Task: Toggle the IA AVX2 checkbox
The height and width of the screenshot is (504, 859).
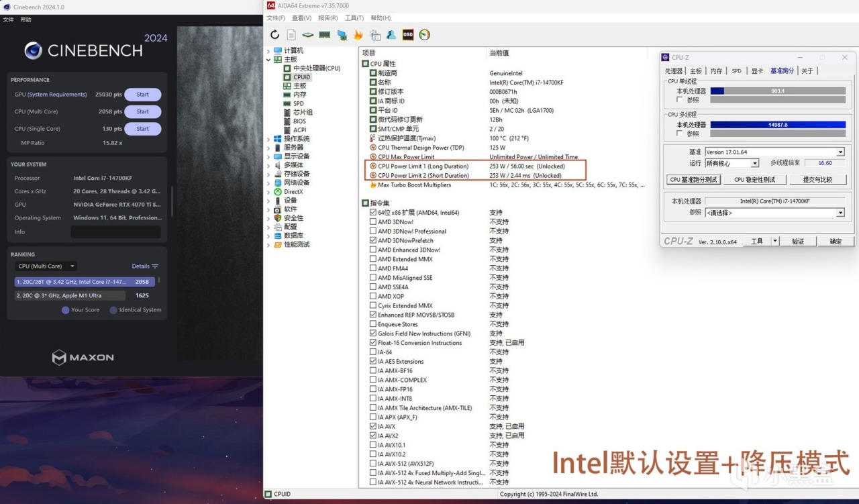Action: (373, 436)
